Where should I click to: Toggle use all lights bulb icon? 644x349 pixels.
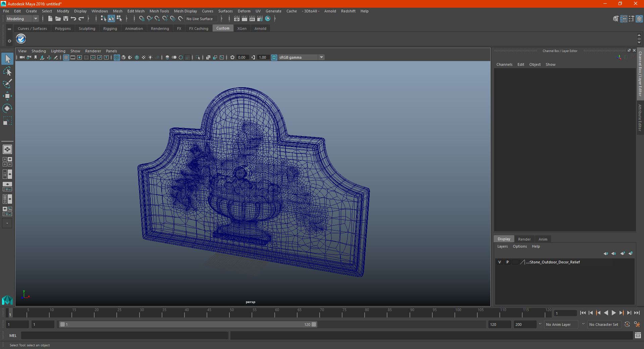coord(150,57)
